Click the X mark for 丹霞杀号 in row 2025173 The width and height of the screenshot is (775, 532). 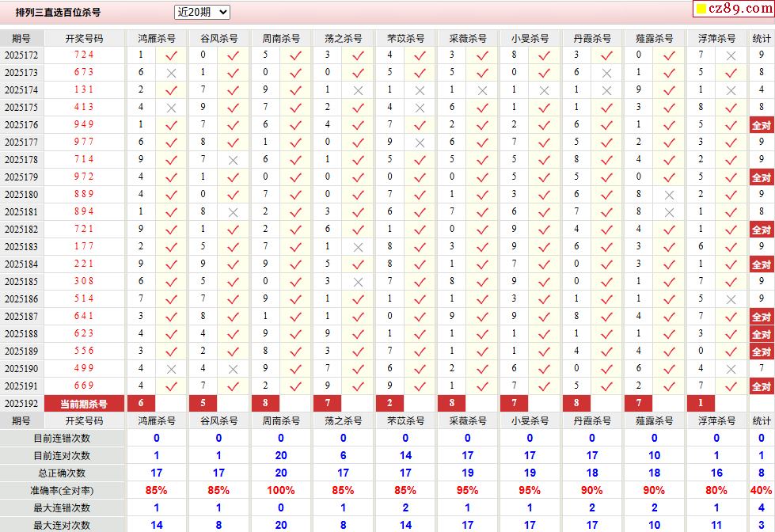tap(607, 73)
